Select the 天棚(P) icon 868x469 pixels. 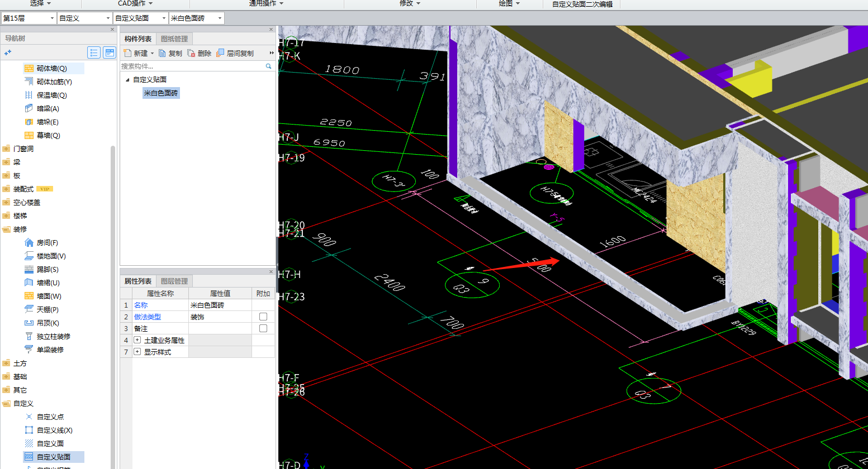coord(29,309)
